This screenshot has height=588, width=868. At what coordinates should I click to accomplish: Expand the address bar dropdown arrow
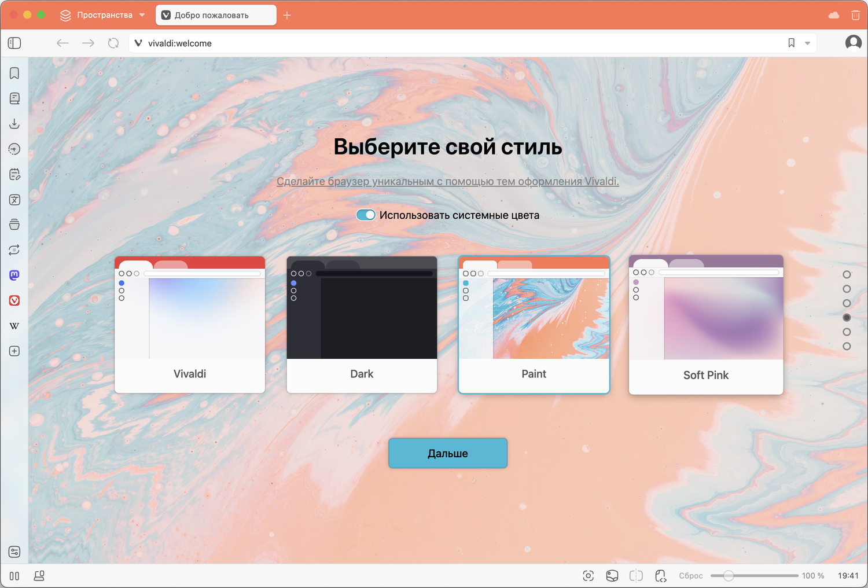807,43
